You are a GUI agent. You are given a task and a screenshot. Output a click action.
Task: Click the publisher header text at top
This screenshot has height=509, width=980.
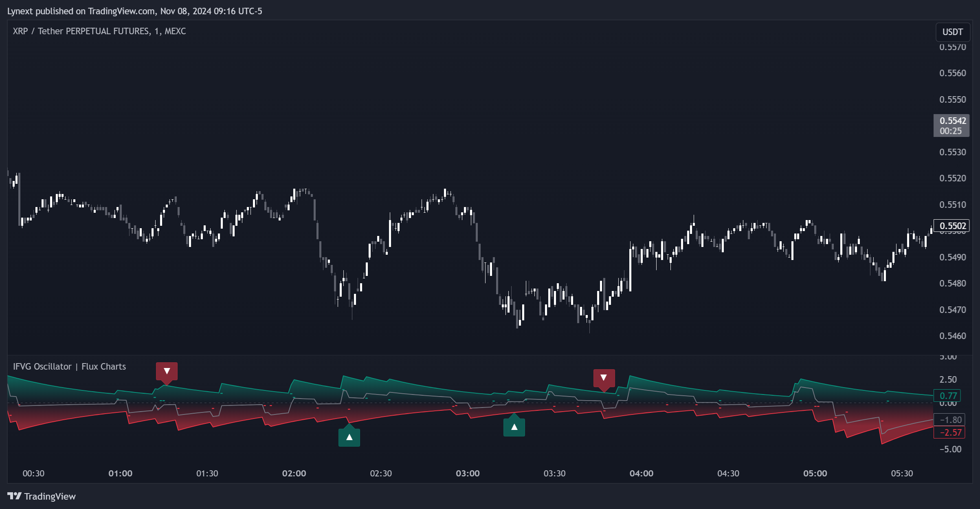pos(134,11)
